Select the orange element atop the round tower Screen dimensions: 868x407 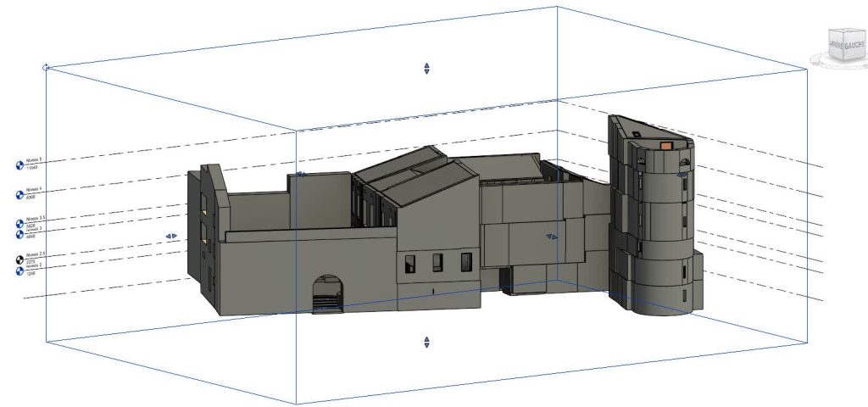[x=667, y=145]
